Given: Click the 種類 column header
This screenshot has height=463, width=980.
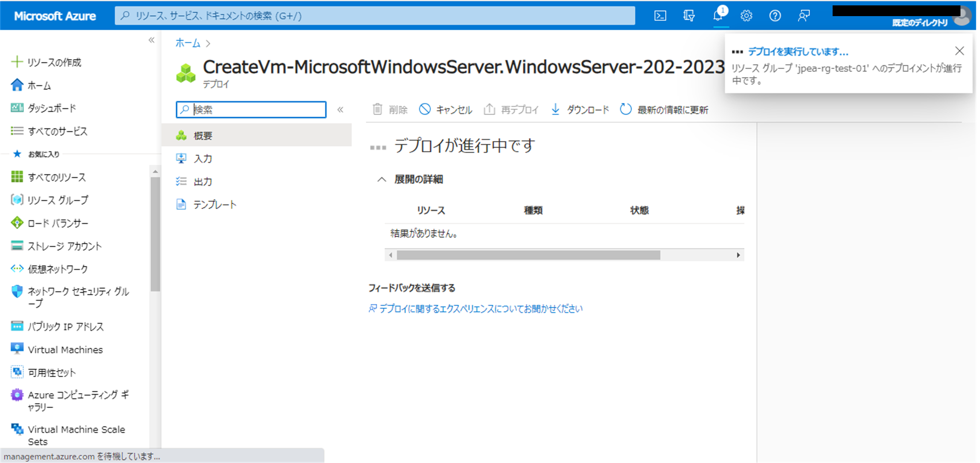Looking at the screenshot, I should (533, 210).
